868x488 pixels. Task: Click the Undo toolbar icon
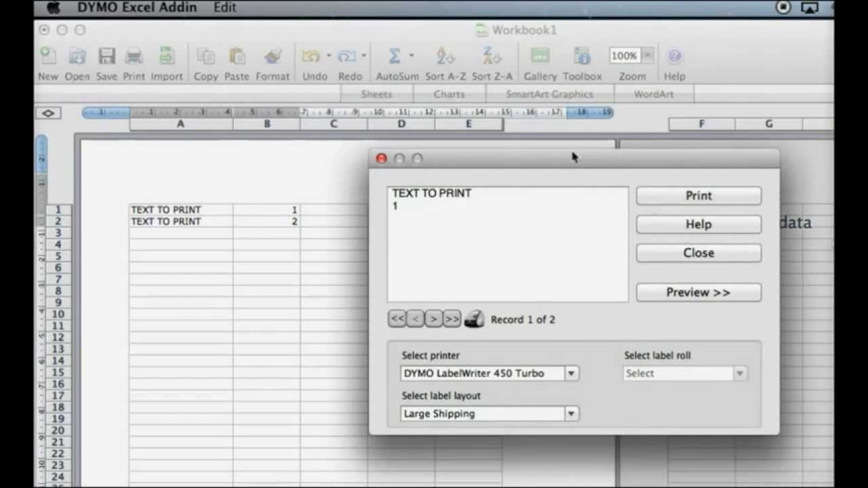[x=311, y=56]
